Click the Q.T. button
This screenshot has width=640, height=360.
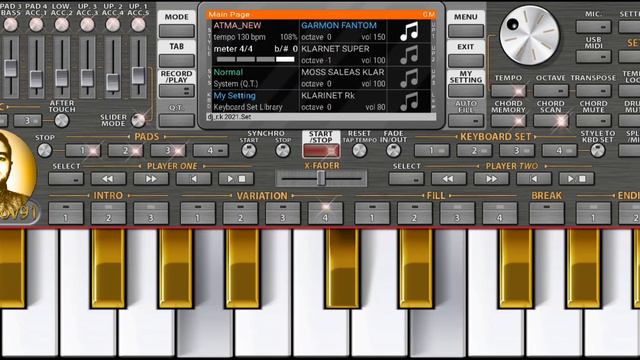(176, 121)
